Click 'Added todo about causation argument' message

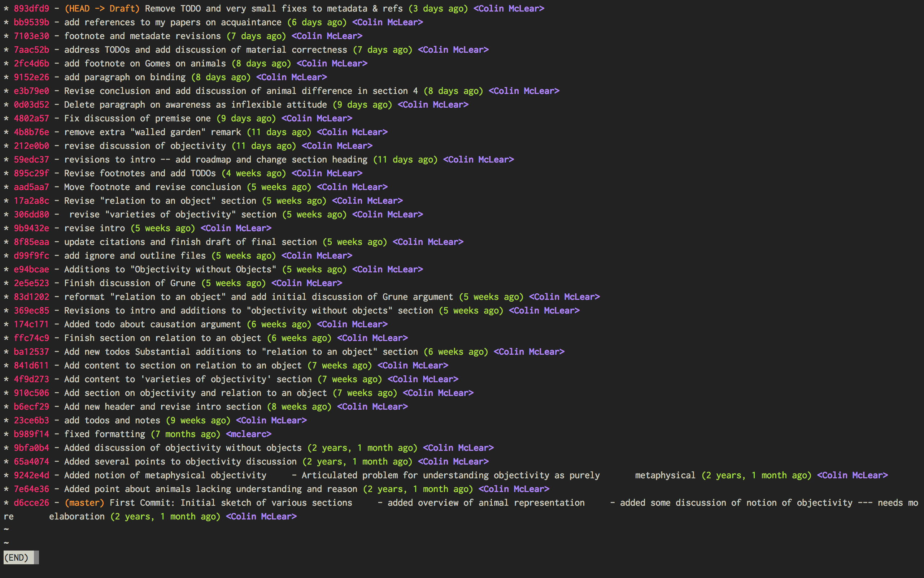click(x=153, y=325)
